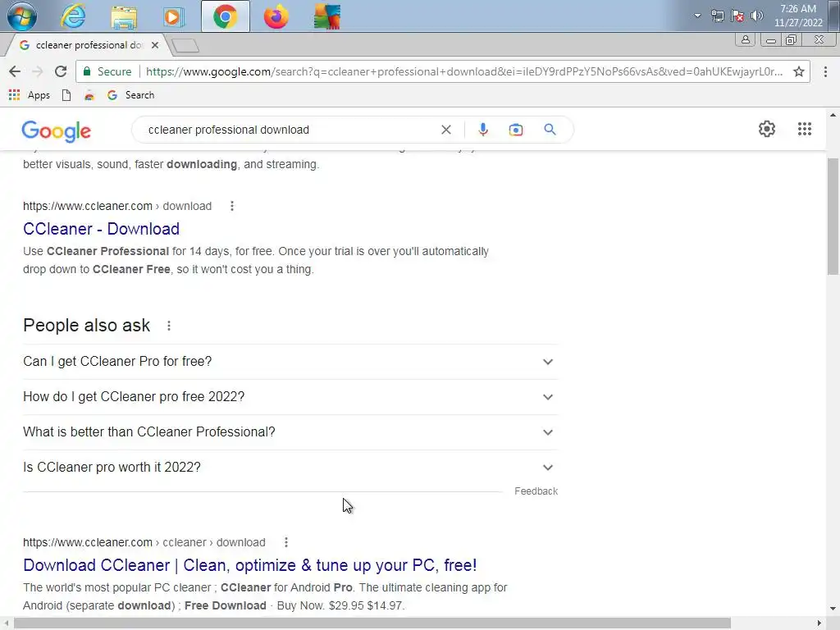Click the horizontal scrollbar right arrow
The width and height of the screenshot is (840, 630).
tap(819, 623)
